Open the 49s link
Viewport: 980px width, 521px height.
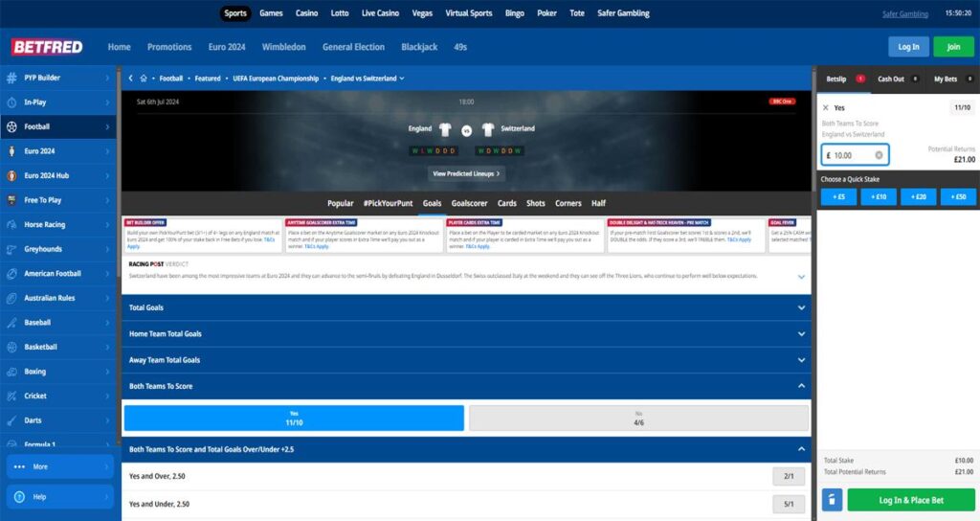click(x=460, y=47)
